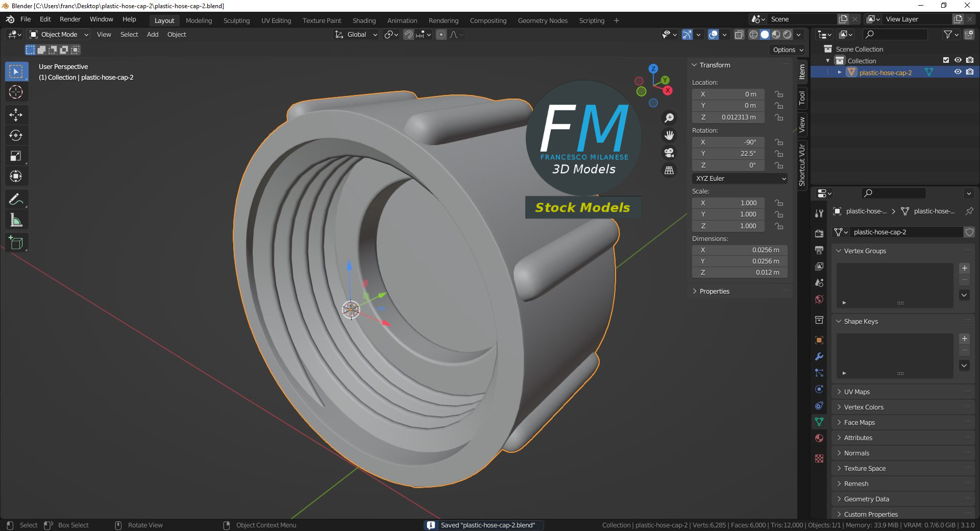This screenshot has width=980, height=531.
Task: Open the XYZ Euler rotation mode dropdown
Action: tap(740, 179)
